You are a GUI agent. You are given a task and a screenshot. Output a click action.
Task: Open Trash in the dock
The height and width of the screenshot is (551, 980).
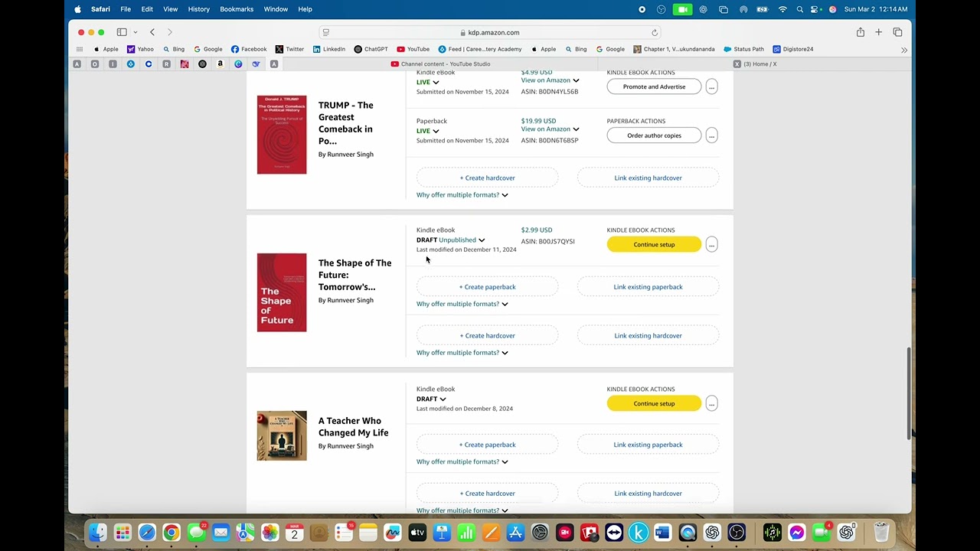[x=881, y=533]
